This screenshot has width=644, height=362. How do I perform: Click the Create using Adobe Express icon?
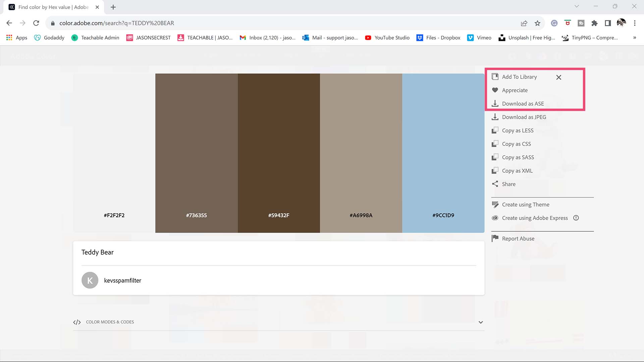point(495,218)
